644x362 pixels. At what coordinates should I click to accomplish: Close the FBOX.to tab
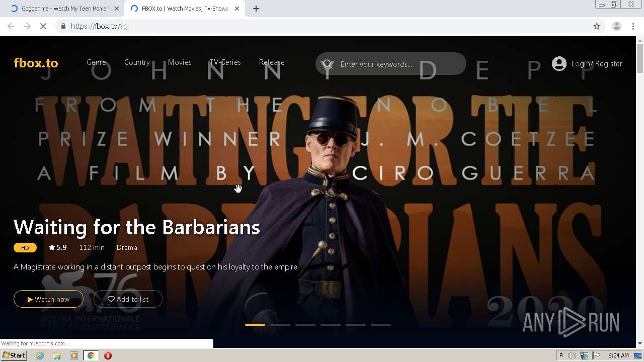click(237, 9)
